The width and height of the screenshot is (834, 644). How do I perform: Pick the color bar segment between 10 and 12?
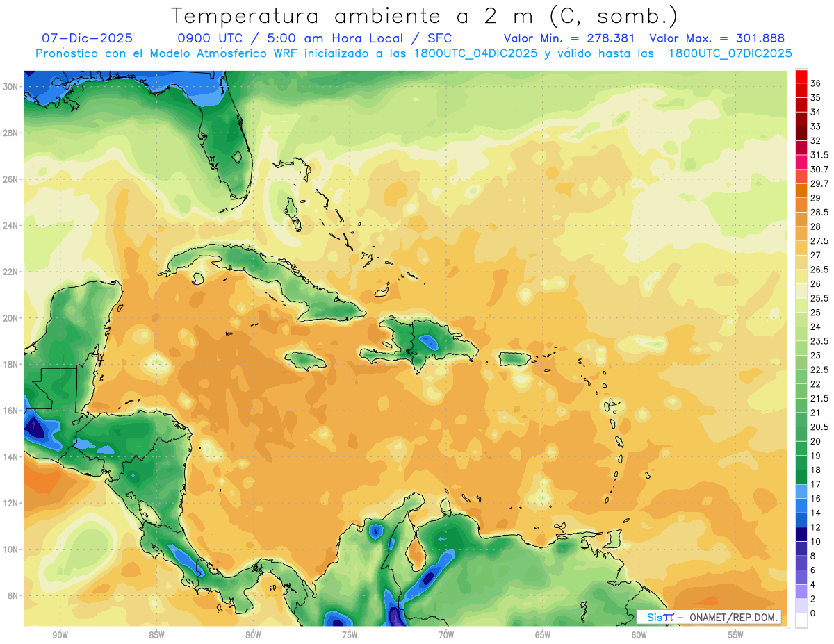pyautogui.click(x=801, y=534)
